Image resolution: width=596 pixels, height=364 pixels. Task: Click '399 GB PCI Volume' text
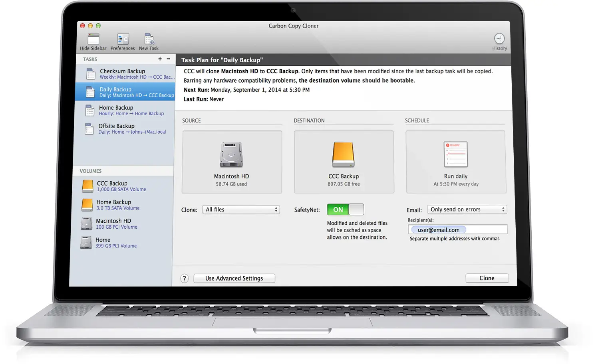[x=116, y=246]
